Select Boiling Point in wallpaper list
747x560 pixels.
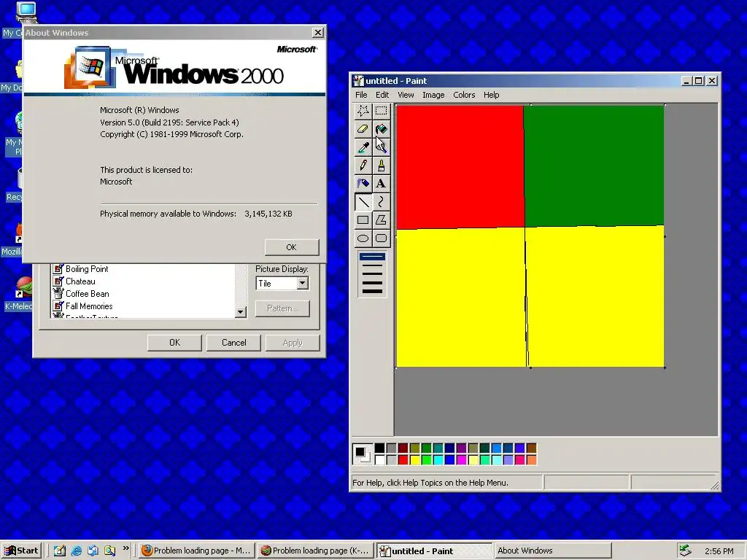(x=87, y=269)
